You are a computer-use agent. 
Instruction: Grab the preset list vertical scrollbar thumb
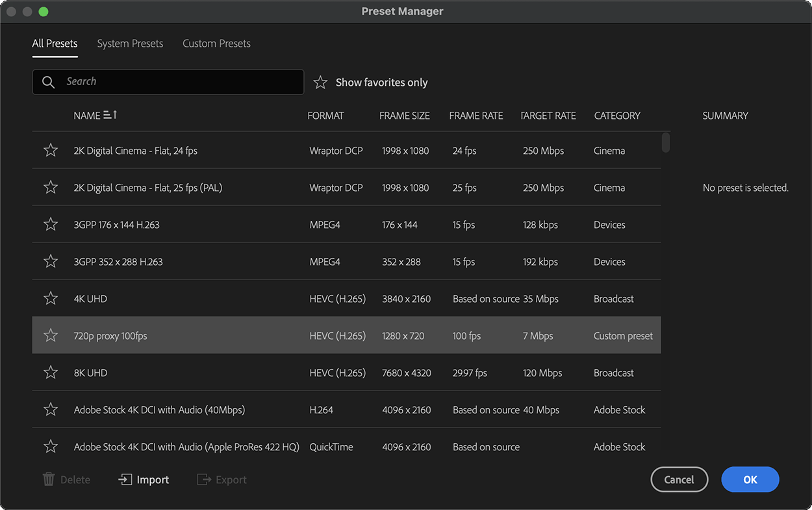pos(665,142)
